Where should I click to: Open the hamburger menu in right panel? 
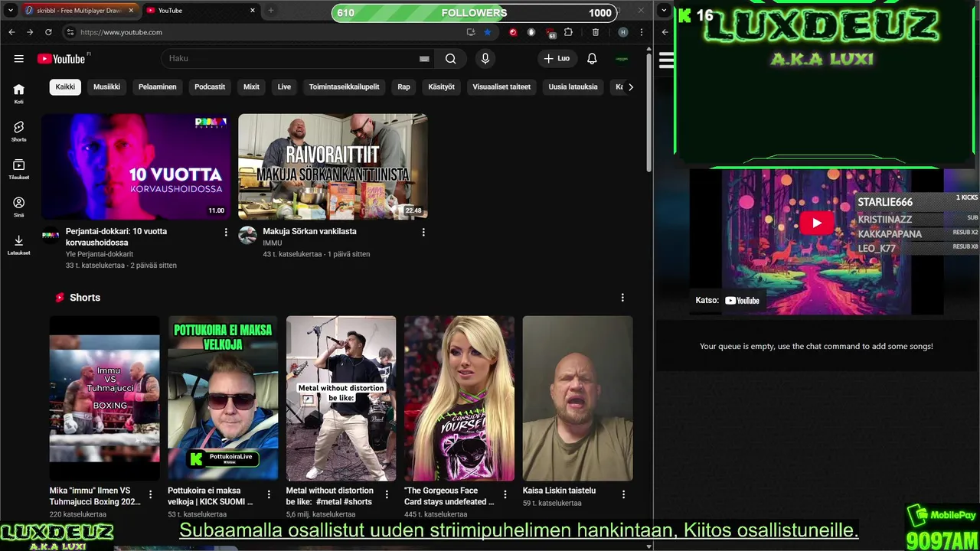[x=666, y=60]
